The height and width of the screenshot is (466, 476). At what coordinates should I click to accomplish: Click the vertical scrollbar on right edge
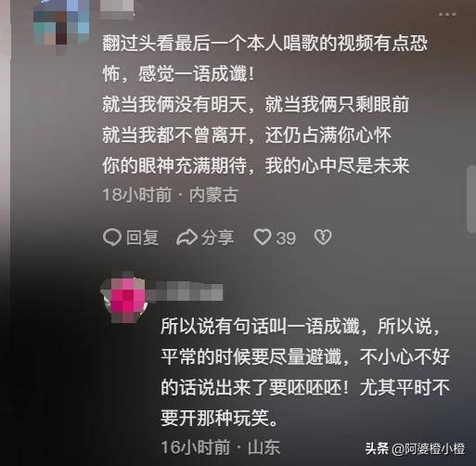[470, 200]
